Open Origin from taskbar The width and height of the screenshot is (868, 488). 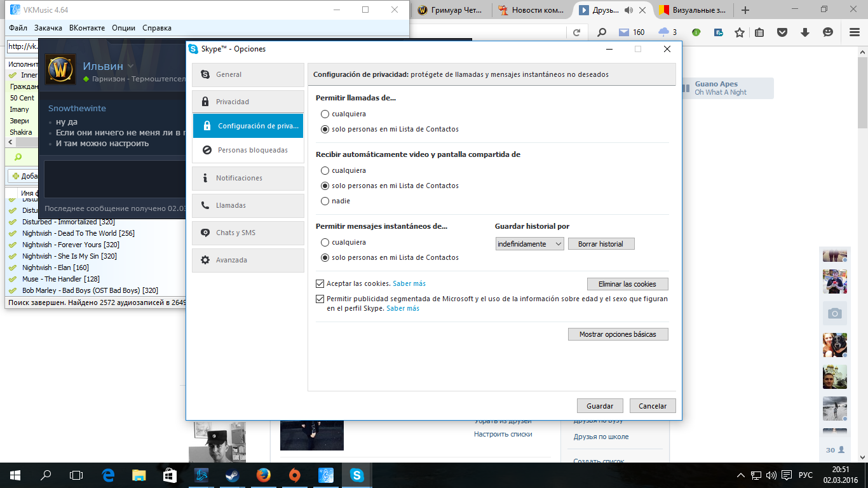294,475
